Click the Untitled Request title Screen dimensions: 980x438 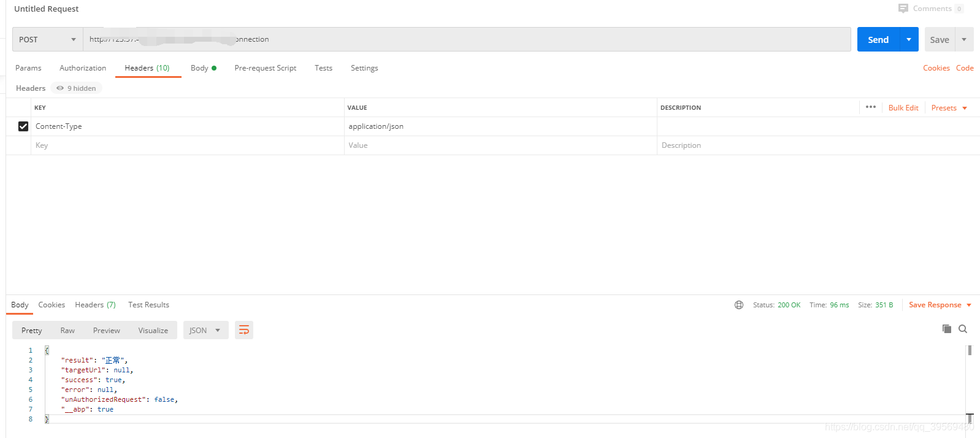[x=47, y=9]
